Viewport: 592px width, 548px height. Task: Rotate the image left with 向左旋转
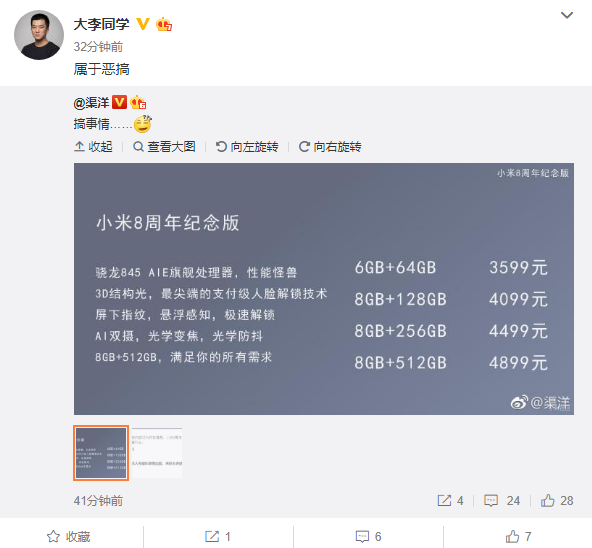point(247,147)
